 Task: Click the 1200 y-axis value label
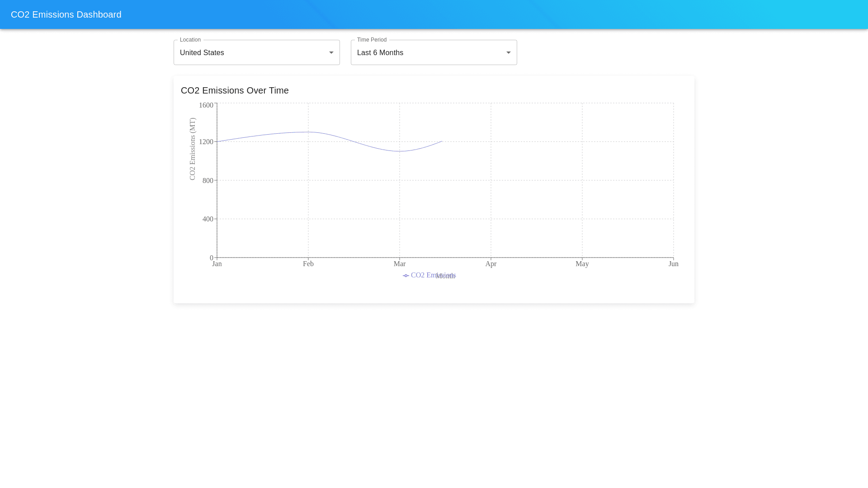206,142
